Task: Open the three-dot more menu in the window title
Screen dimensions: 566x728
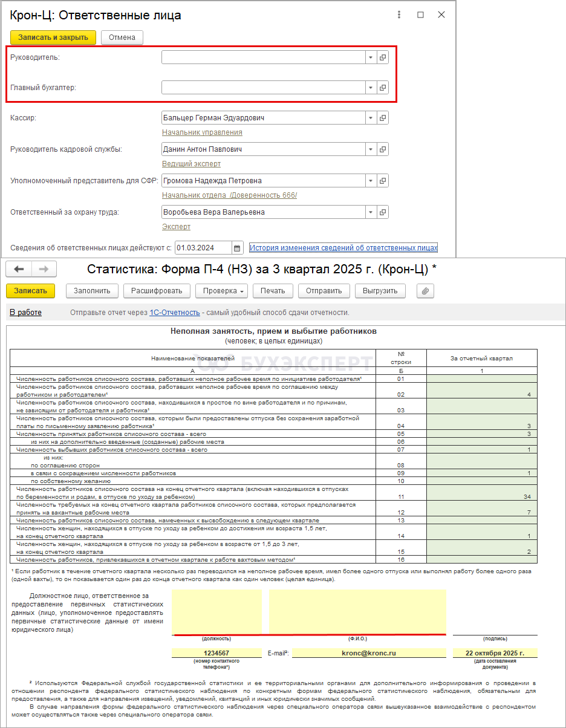Action: (x=398, y=15)
